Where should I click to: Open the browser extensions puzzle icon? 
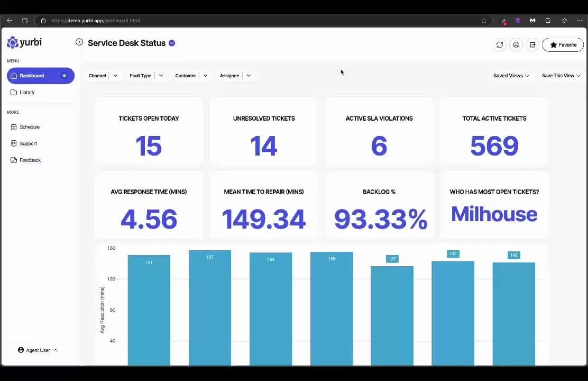[x=548, y=21]
